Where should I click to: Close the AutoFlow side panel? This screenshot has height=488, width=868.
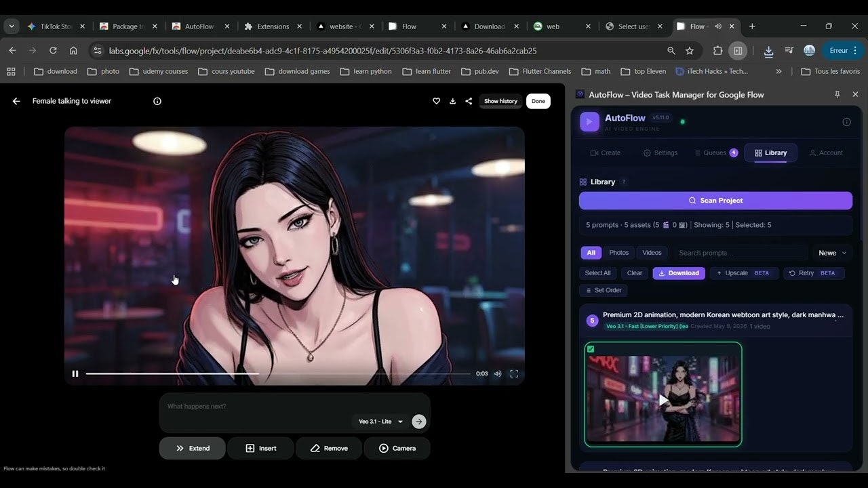pyautogui.click(x=855, y=95)
